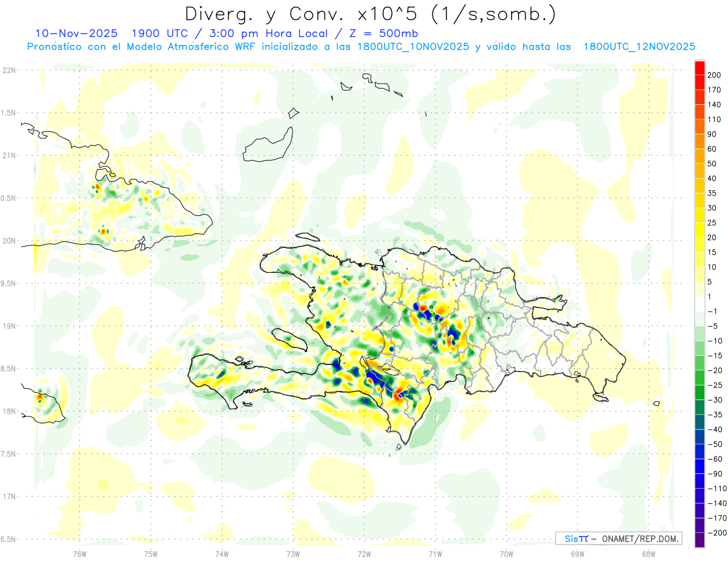Click the latitude label "22N"
This screenshot has height=562, width=728.
point(10,70)
